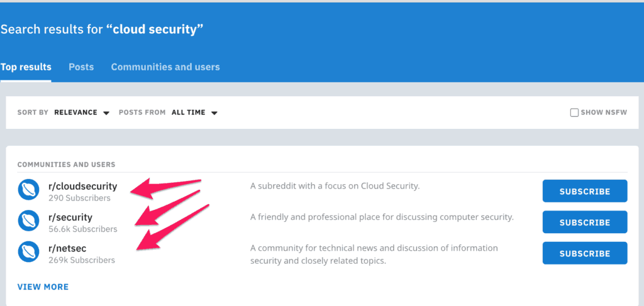The height and width of the screenshot is (306, 644).
Task: Expand the Posts From All Time dropdown
Action: click(x=194, y=112)
